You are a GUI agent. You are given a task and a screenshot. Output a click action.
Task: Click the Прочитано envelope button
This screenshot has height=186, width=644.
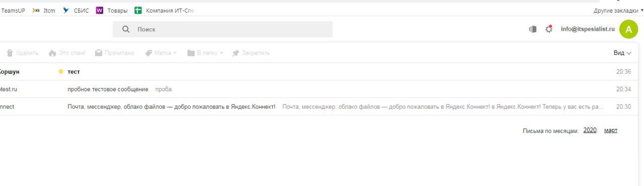coord(114,53)
